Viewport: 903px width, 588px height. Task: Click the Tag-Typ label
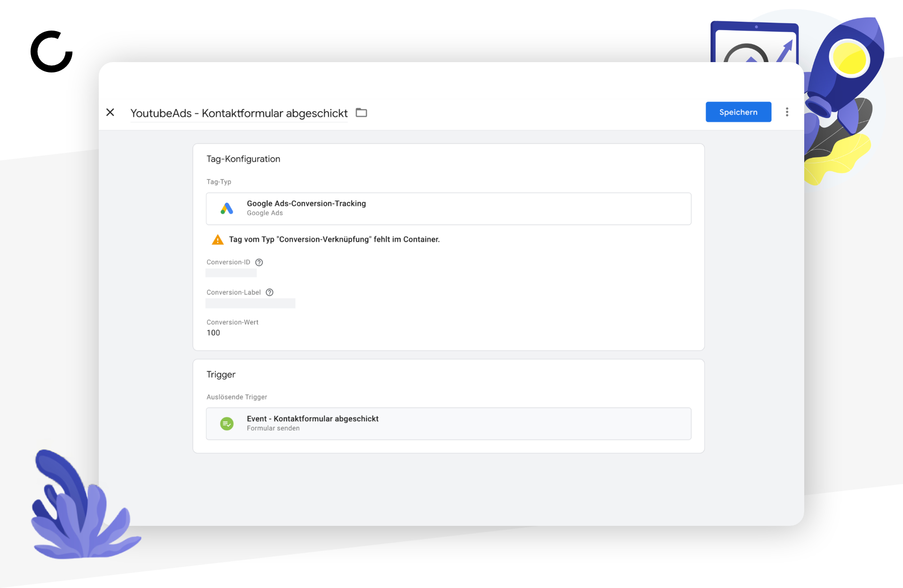(x=219, y=182)
